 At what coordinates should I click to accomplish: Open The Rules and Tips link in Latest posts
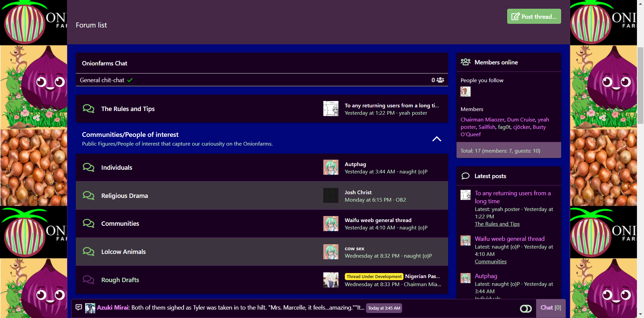coord(497,224)
